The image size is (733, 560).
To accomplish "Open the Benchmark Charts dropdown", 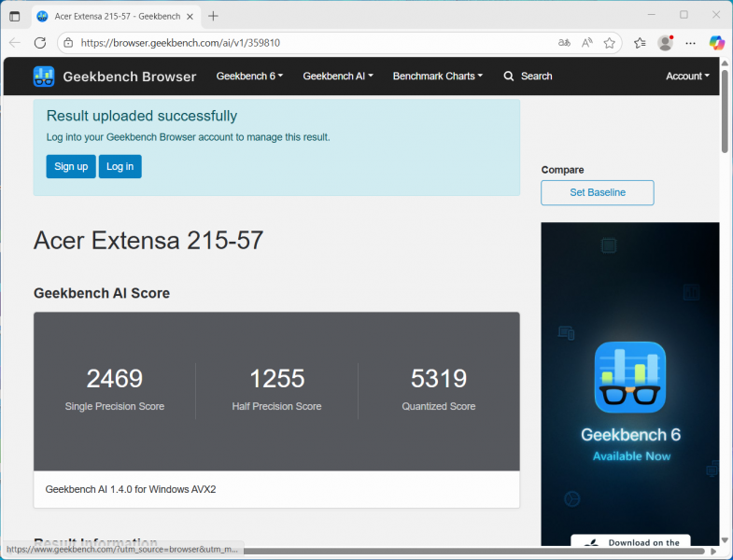I will (437, 77).
